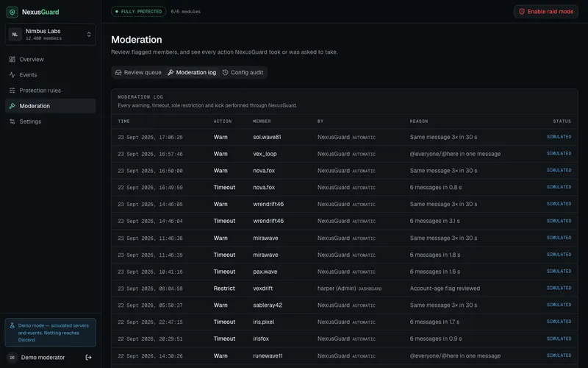The height and width of the screenshot is (368, 588).
Task: Click SIMULATED status on vexdrift row
Action: coord(559,288)
